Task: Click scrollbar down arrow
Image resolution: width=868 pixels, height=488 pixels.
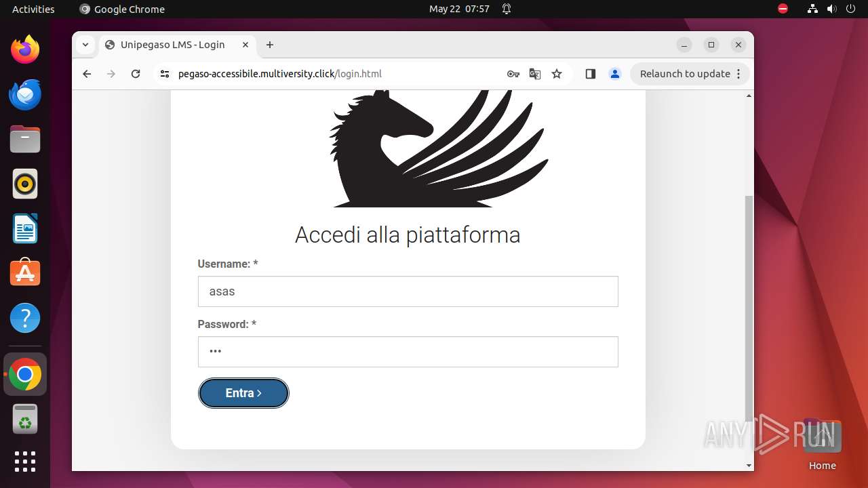Action: (749, 466)
